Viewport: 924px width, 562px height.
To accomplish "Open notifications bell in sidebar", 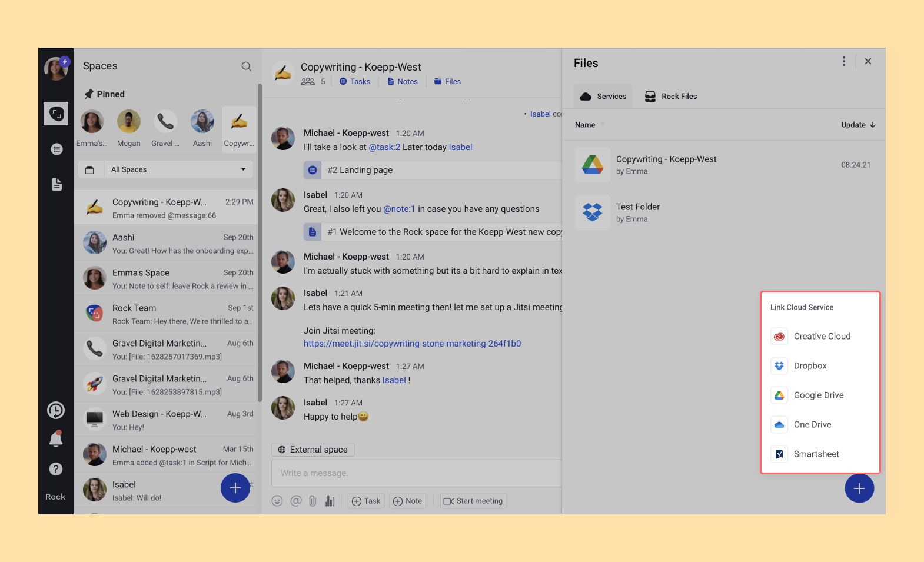I will tap(56, 439).
